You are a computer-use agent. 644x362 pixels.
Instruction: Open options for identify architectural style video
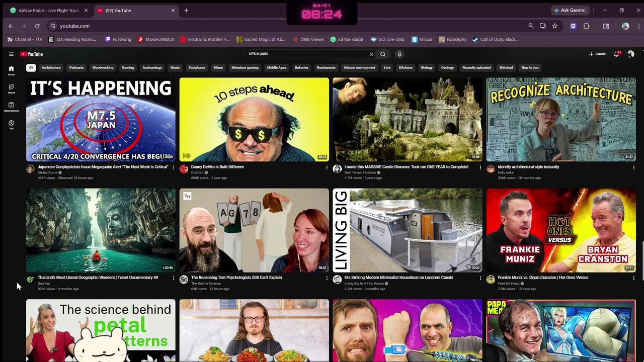[633, 167]
